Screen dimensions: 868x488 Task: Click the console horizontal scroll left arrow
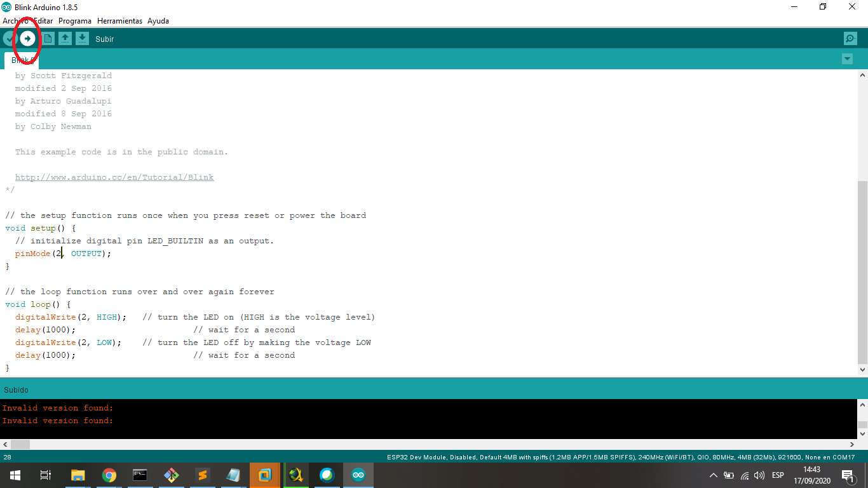pos(5,445)
